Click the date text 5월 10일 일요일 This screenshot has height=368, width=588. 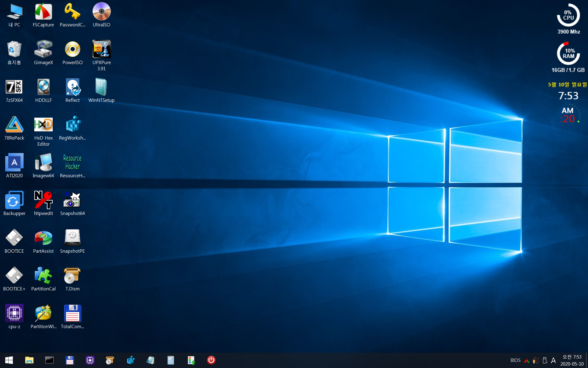(567, 84)
